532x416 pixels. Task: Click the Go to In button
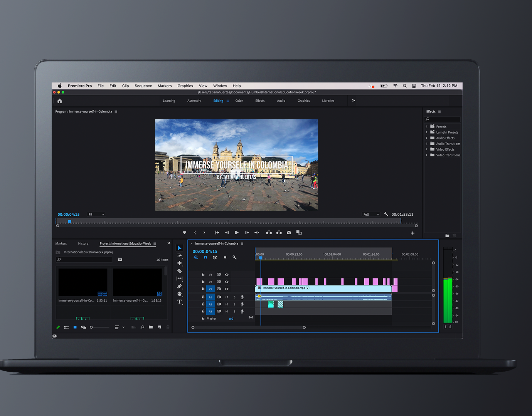[x=217, y=232]
